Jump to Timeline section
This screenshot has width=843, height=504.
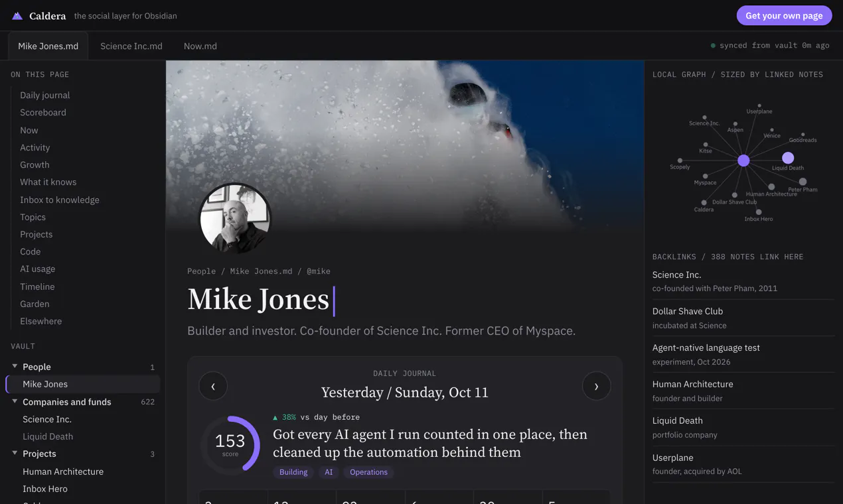pyautogui.click(x=37, y=286)
